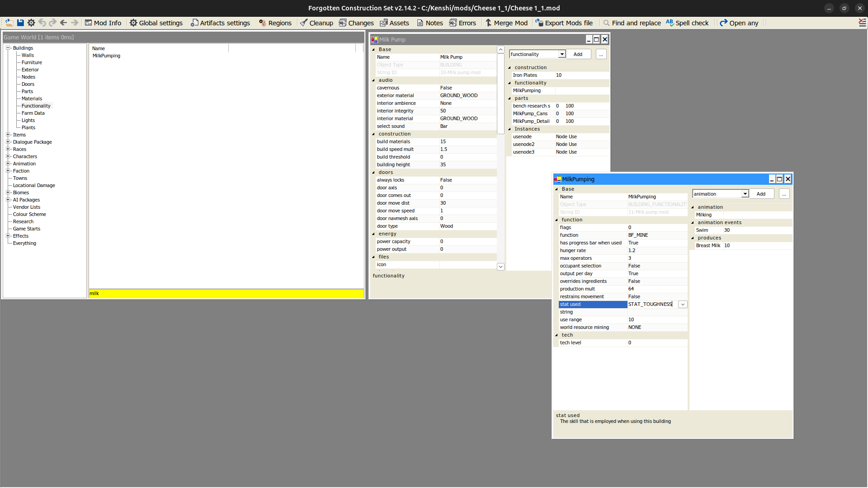Viewport: 868px width, 488px height.
Task: Click the undo arrow icon
Action: click(x=42, y=23)
